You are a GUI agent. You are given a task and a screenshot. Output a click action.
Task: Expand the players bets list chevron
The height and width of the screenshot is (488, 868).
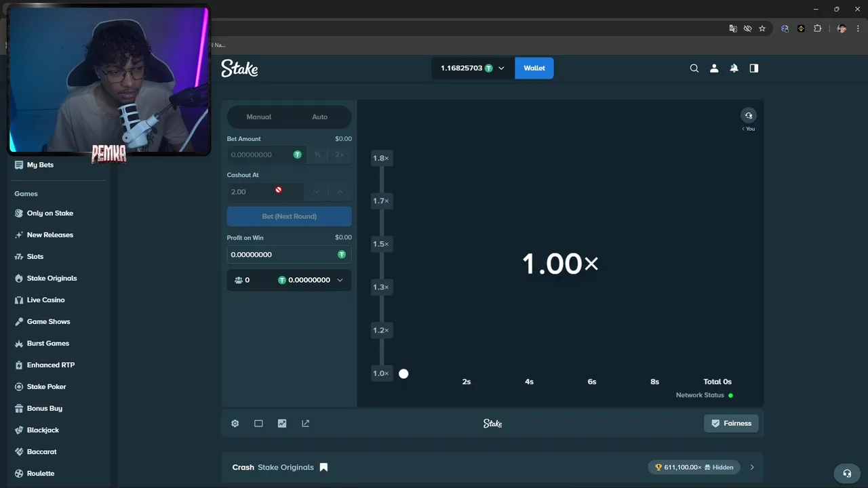[340, 280]
